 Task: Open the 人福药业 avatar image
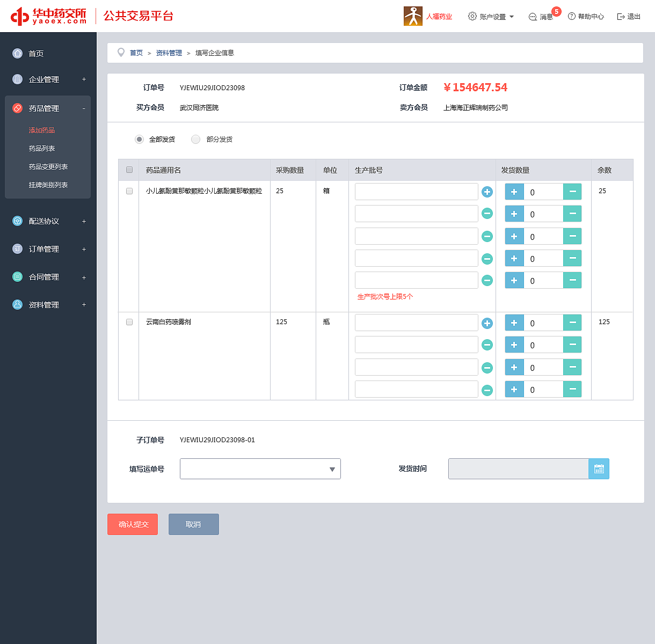[x=413, y=16]
